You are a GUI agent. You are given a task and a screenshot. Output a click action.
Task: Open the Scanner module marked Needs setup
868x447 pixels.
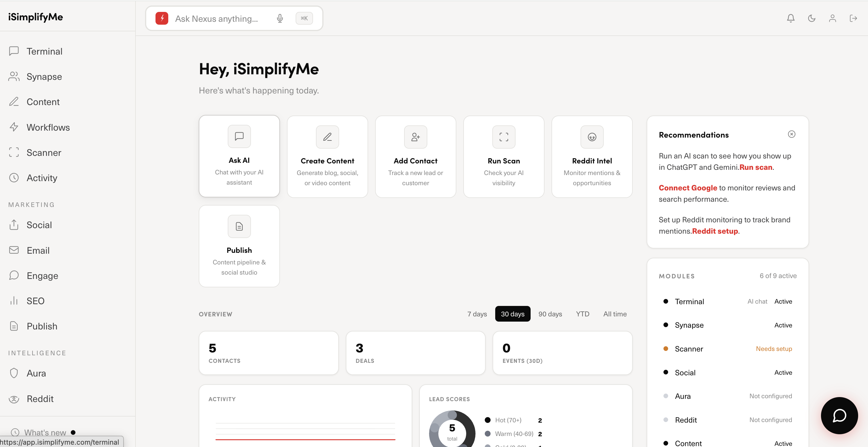coord(728,349)
